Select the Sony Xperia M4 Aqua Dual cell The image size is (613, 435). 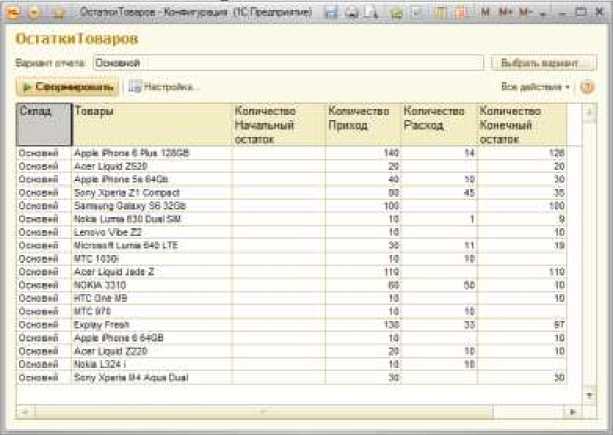coord(152,378)
